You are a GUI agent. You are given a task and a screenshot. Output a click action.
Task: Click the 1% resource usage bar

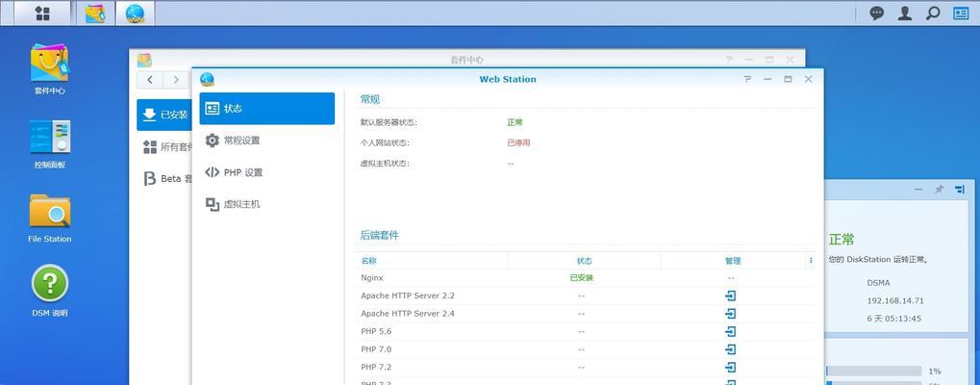[x=874, y=371]
